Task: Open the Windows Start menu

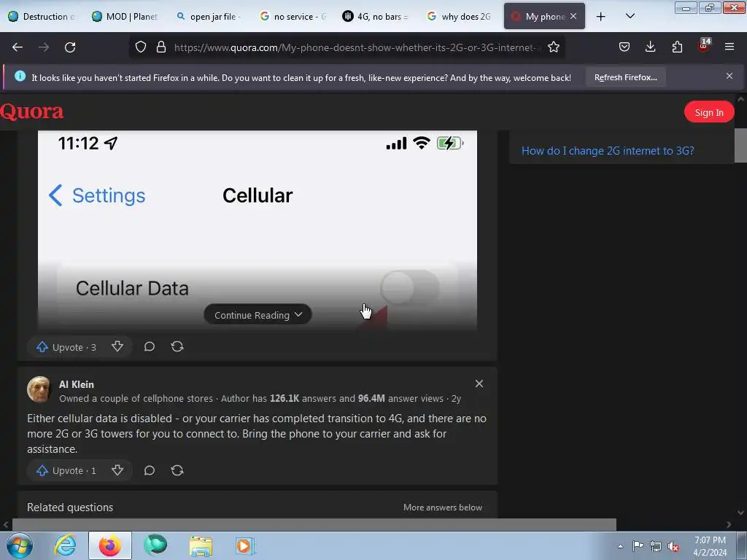Action: pos(19,545)
